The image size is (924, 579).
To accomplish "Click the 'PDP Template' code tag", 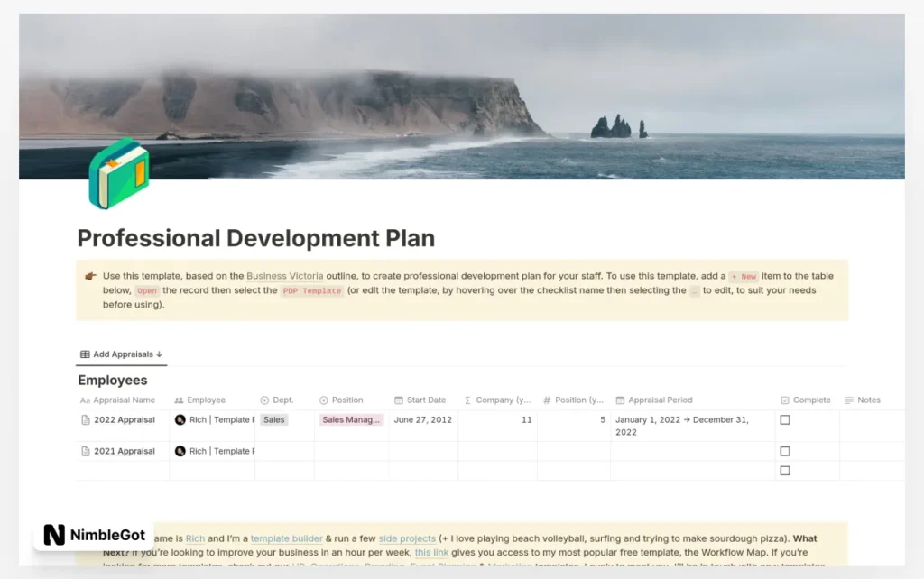I will 311,291.
